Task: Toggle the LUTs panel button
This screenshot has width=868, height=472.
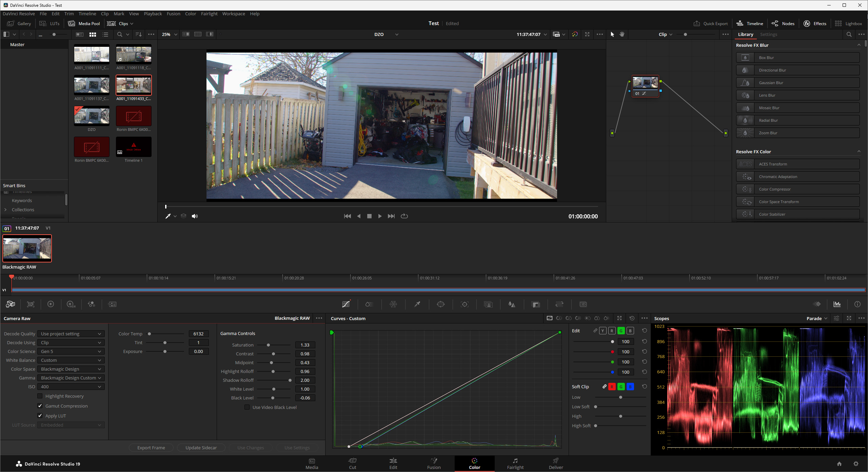Action: (x=50, y=23)
